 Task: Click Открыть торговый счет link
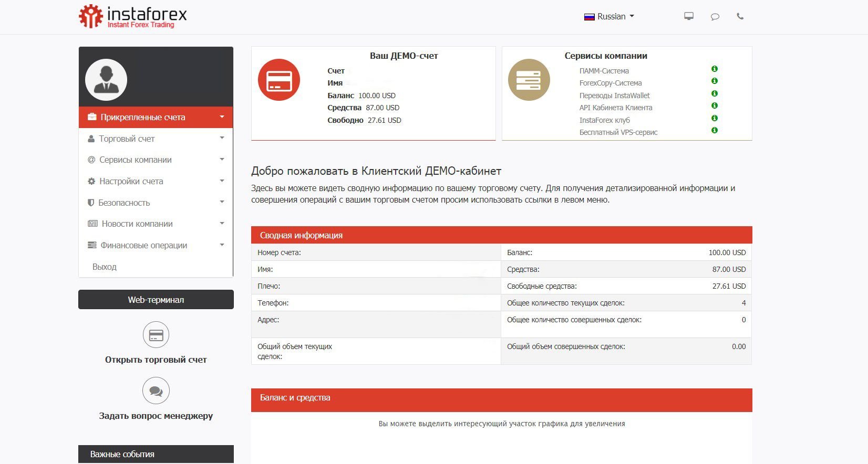pos(156,360)
